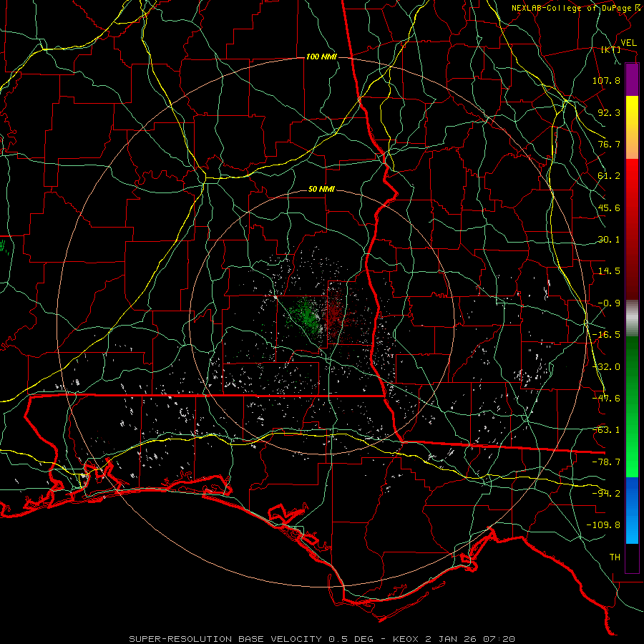Pick the gray near-zero segment of the color bar
Viewport: 644px width, 644px height.
[x=632, y=318]
